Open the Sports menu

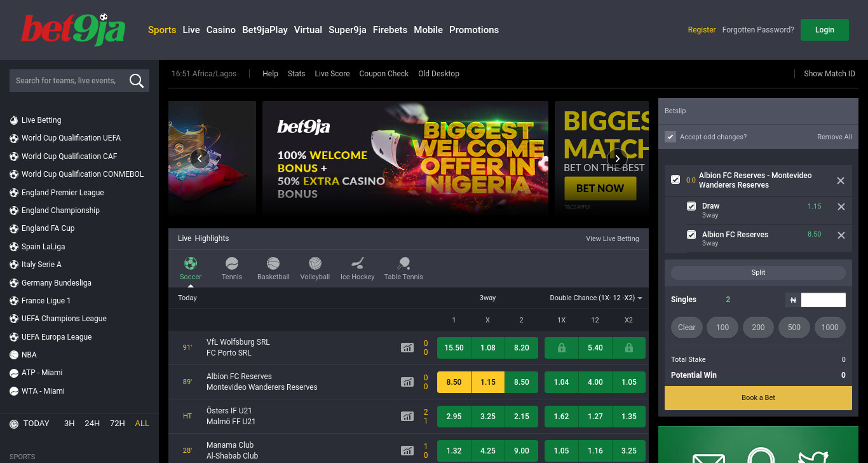[x=162, y=30]
